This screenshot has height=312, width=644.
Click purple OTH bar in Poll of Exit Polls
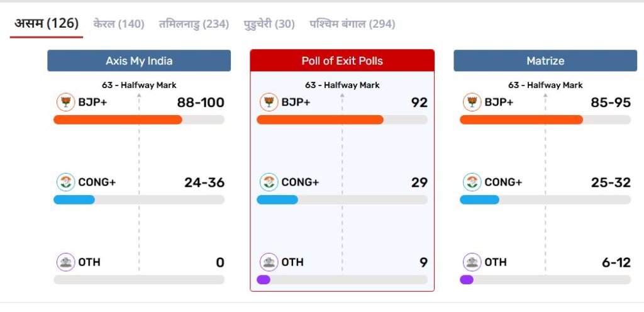pos(264,280)
